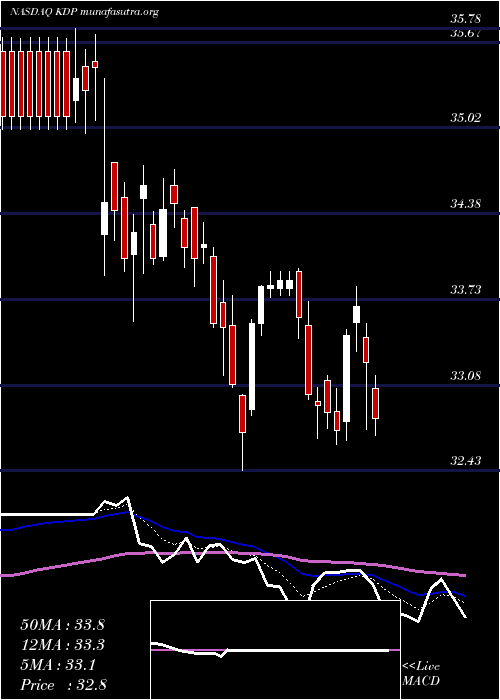The width and height of the screenshot is (500, 700).
Task: Select the 32.43 price level label
Action: [465, 460]
